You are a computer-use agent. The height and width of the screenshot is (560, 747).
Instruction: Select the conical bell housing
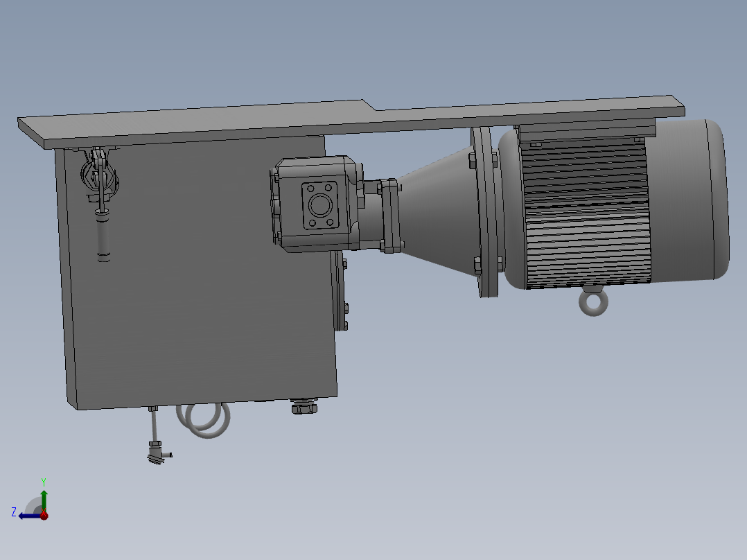coord(438,212)
